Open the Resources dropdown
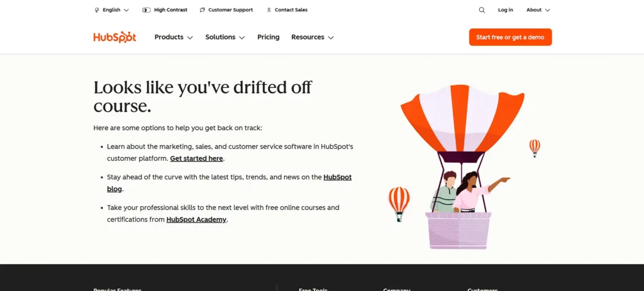The height and width of the screenshot is (291, 644). click(x=312, y=37)
